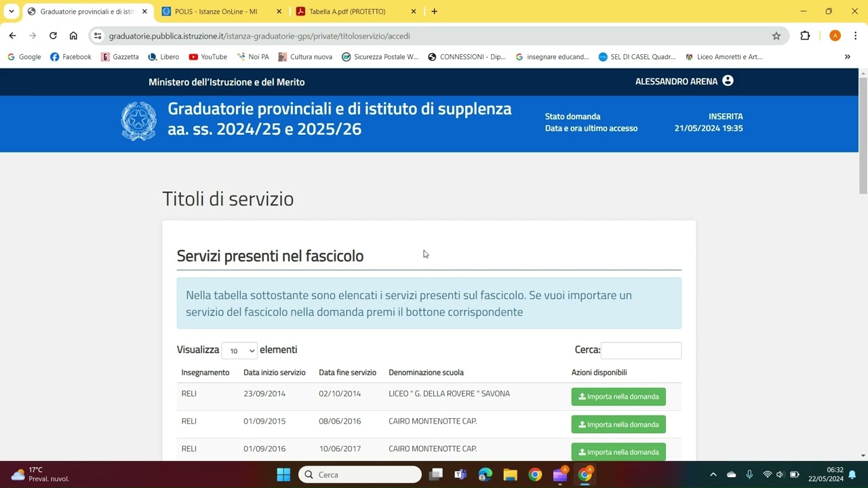Image resolution: width=868 pixels, height=488 pixels.
Task: Click the ALESSANDRO ARENA user name
Action: [x=676, y=81]
